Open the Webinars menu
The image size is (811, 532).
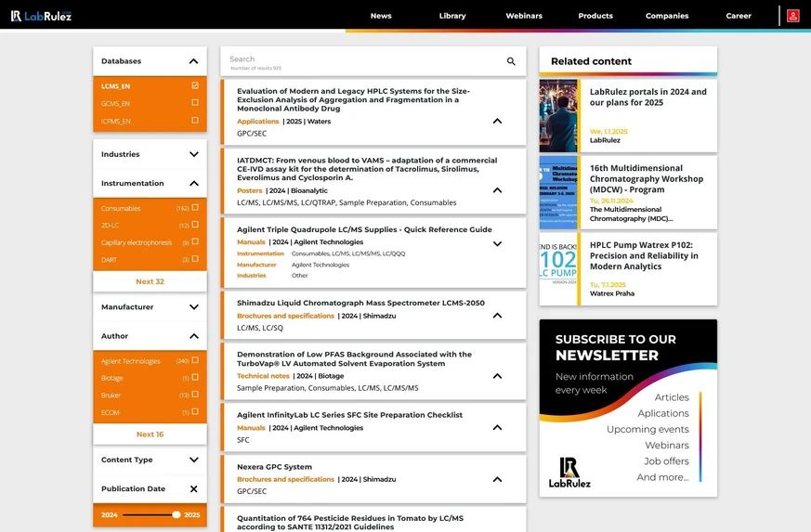(x=524, y=16)
